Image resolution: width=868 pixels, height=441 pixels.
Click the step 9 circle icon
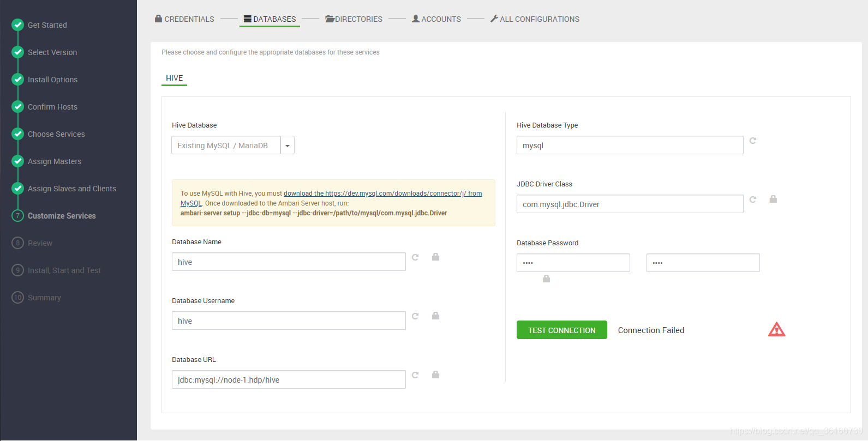pyautogui.click(x=18, y=270)
